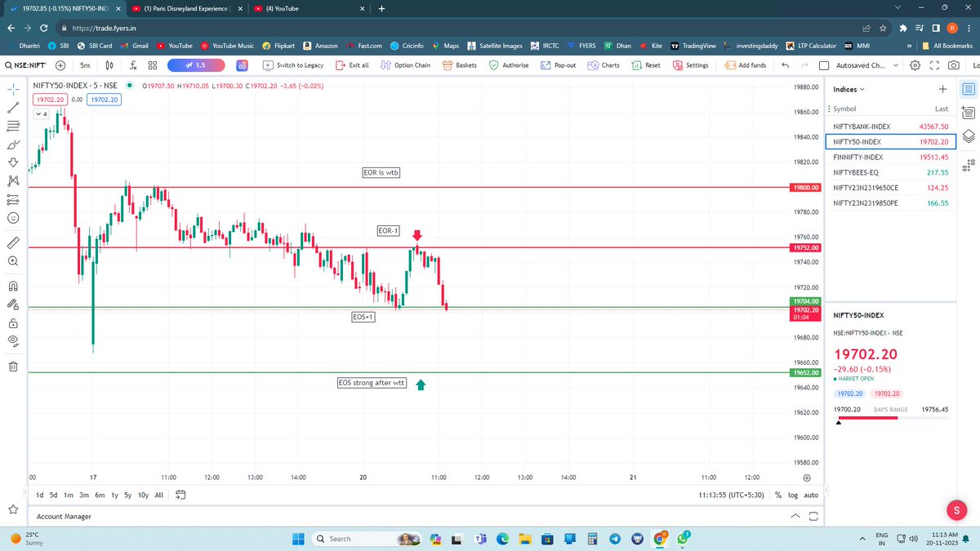This screenshot has height=551, width=980.
Task: Select the 1y date range
Action: 114,495
